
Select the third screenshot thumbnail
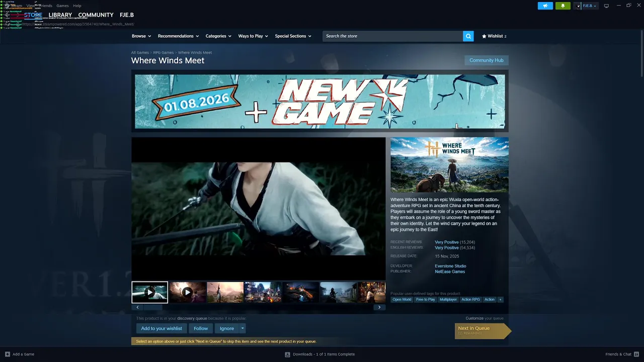click(225, 292)
